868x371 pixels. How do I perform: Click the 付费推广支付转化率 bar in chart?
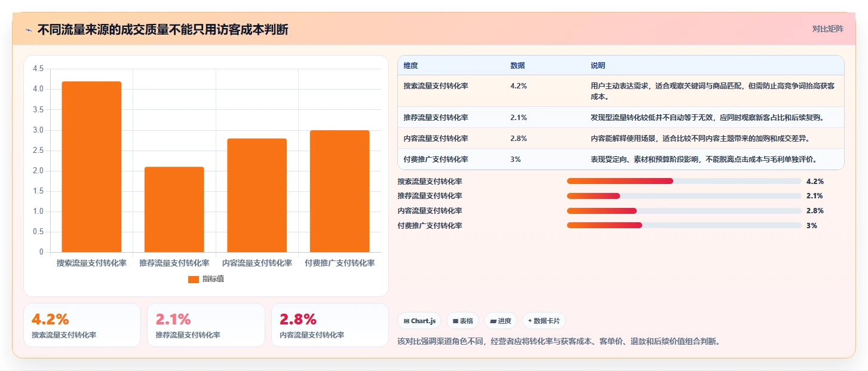coord(339,191)
